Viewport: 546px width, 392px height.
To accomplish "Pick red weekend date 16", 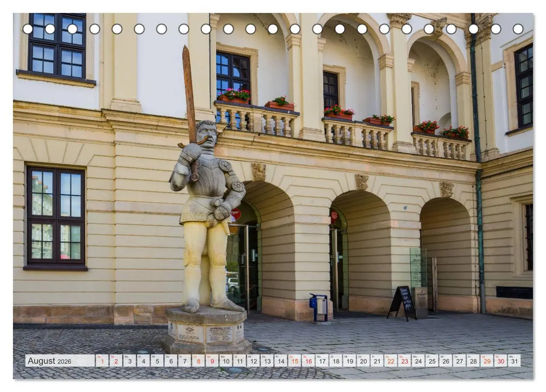I will [x=308, y=360].
